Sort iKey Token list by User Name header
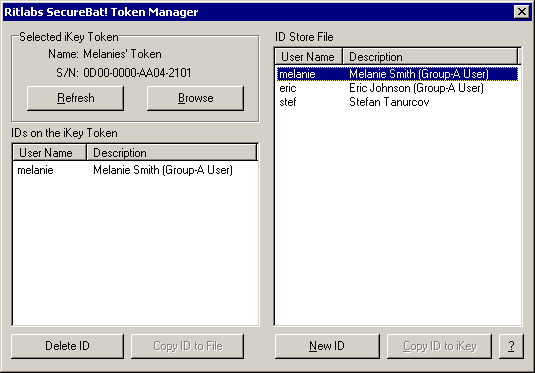The width and height of the screenshot is (535, 373). point(50,153)
